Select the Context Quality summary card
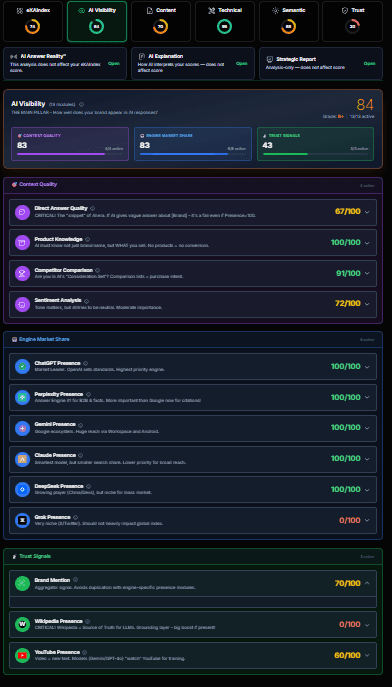Viewport: 392px width, 687px height. 70,144
